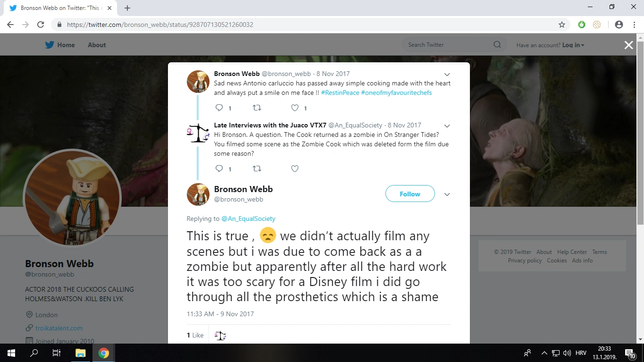The width and height of the screenshot is (644, 362).
Task: Like the Zombie Cook question tweet
Action: point(295,168)
